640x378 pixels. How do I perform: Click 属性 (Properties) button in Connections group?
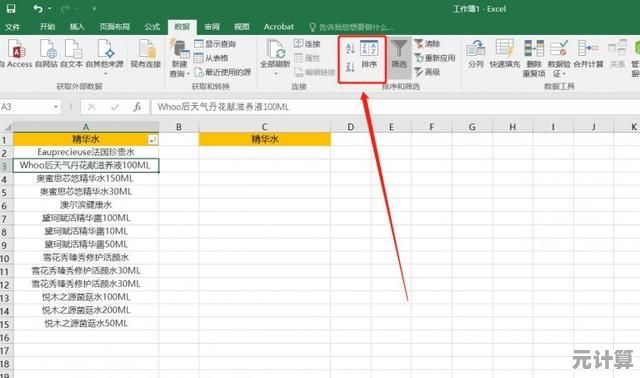[307, 58]
